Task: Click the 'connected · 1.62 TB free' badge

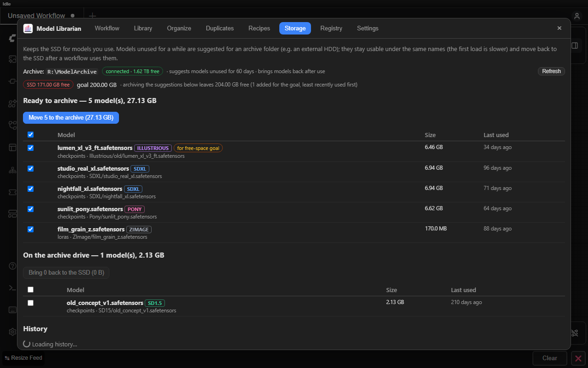Action: coord(132,71)
